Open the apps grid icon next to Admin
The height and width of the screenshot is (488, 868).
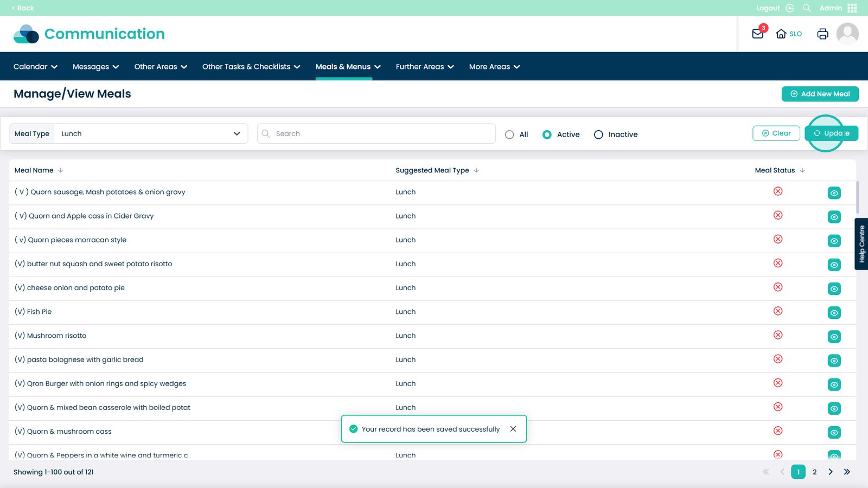pyautogui.click(x=852, y=8)
